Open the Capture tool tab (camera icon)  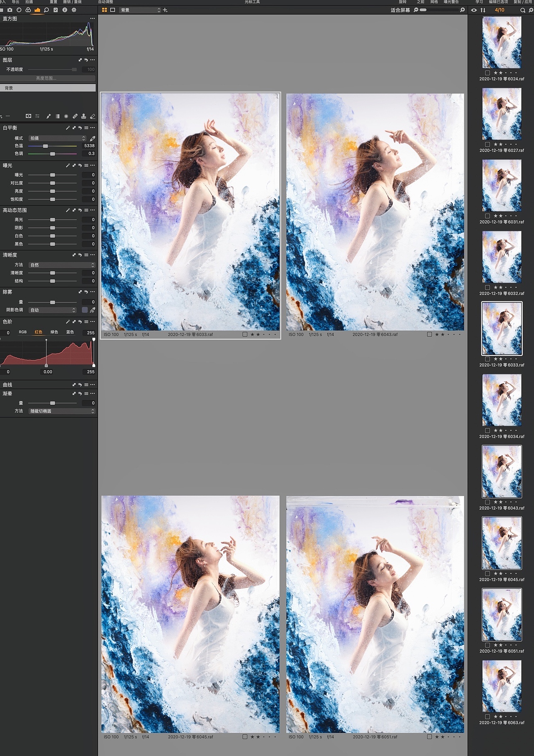pyautogui.click(x=10, y=10)
